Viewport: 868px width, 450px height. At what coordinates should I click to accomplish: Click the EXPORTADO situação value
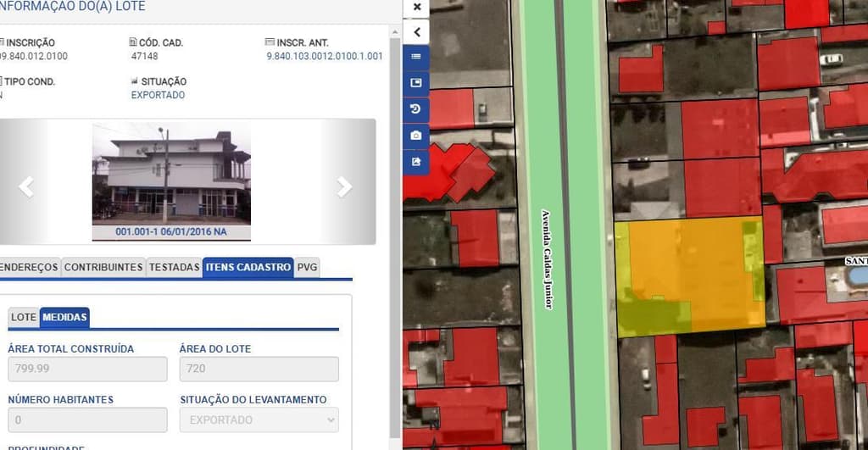158,95
